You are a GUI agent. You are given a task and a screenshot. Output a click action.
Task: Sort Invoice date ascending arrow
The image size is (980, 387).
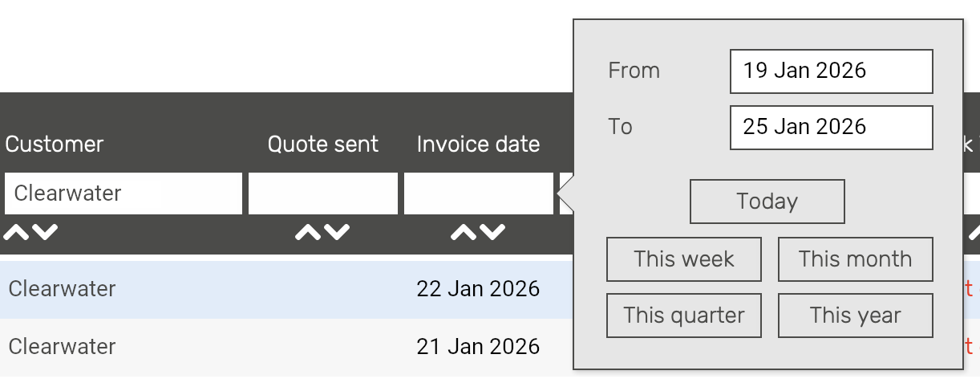(464, 233)
